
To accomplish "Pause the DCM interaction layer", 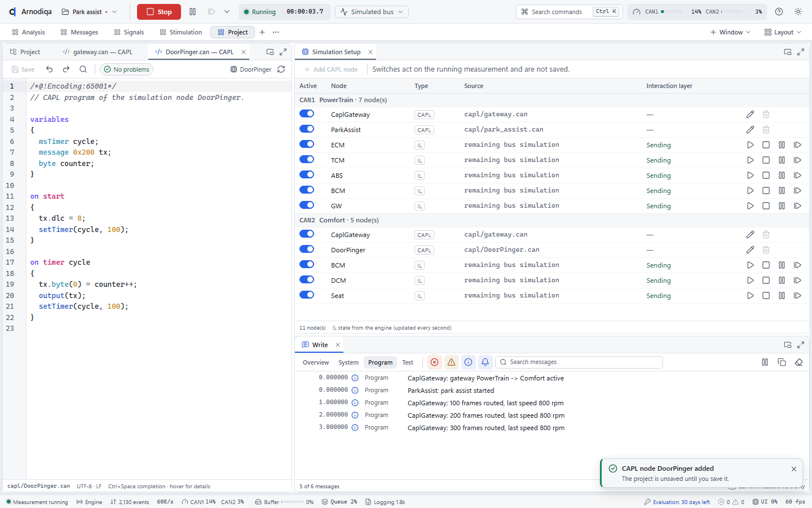I will (782, 280).
